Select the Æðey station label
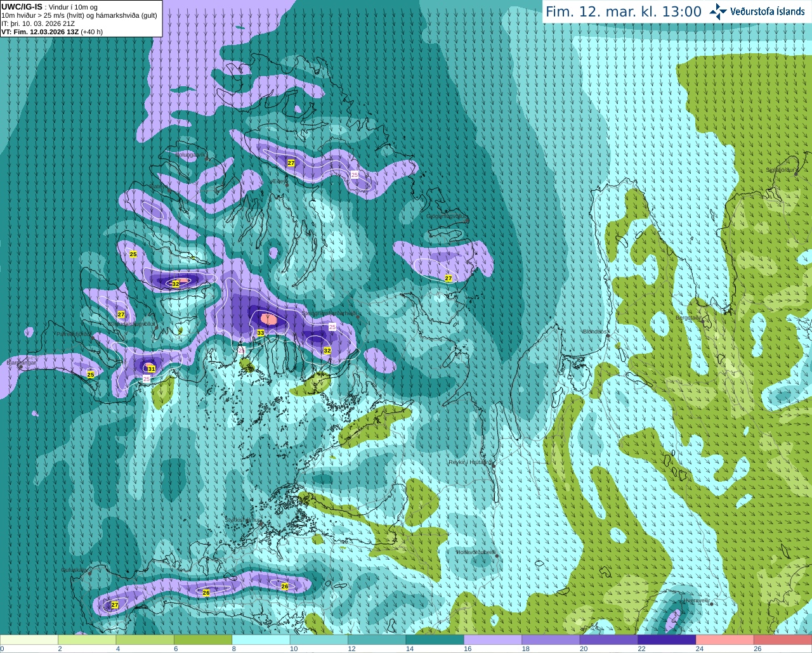Viewport: 812px width, 653px height. [279, 181]
